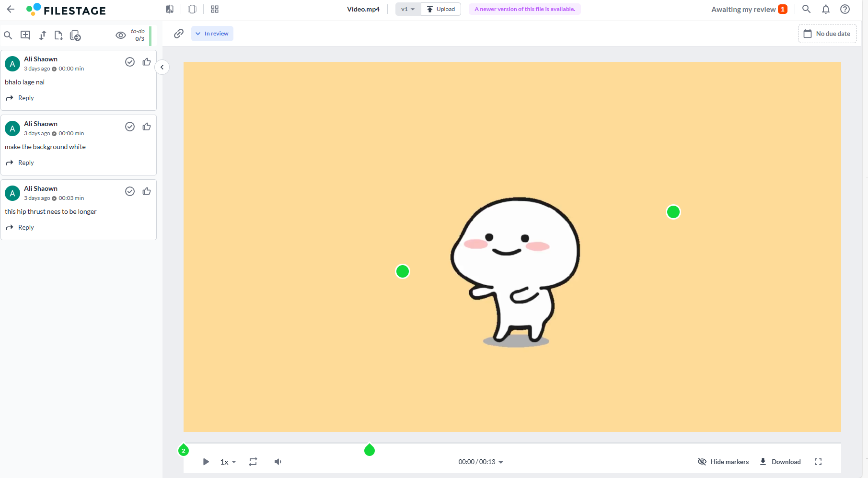Image resolution: width=868 pixels, height=478 pixels.
Task: Switch to the grid overview icon
Action: (x=215, y=9)
